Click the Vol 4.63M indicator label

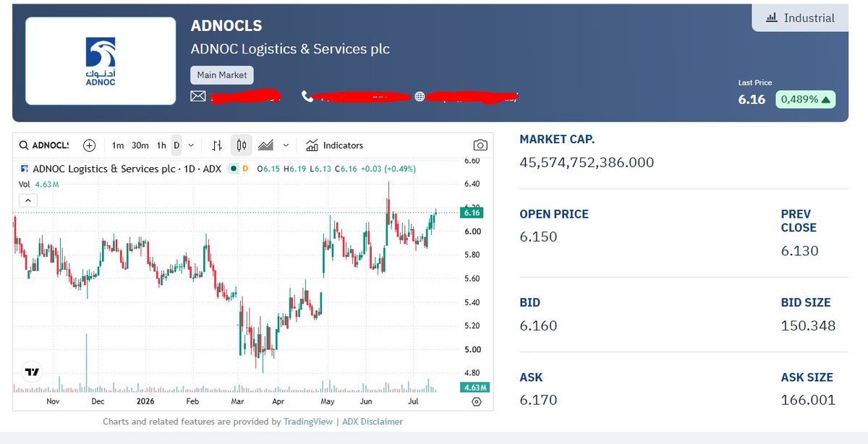pyautogui.click(x=39, y=184)
